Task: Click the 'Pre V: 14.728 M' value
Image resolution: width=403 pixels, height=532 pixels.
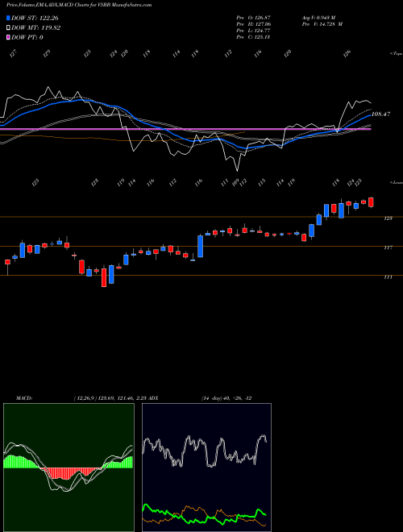Action: point(322,24)
